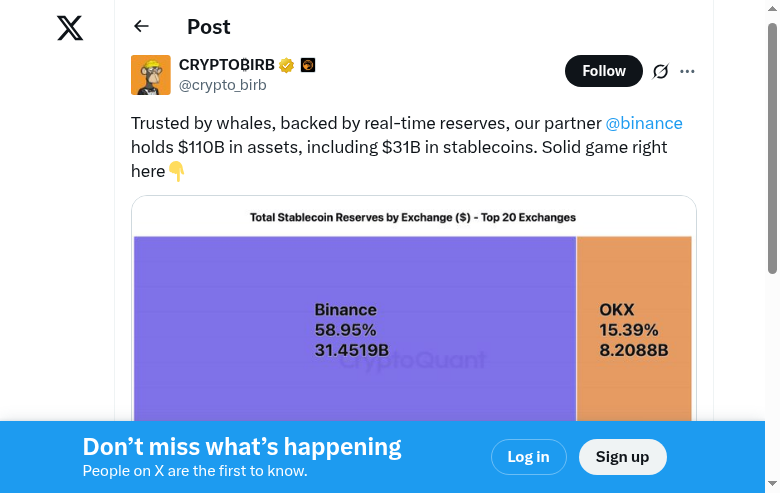Open the @binance mention link

[x=644, y=123]
